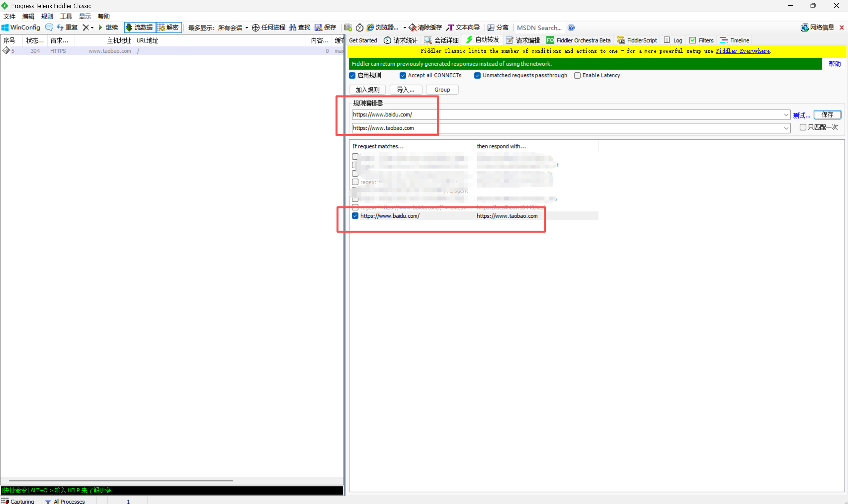
Task: Open the 规则 menu
Action: coord(47,16)
